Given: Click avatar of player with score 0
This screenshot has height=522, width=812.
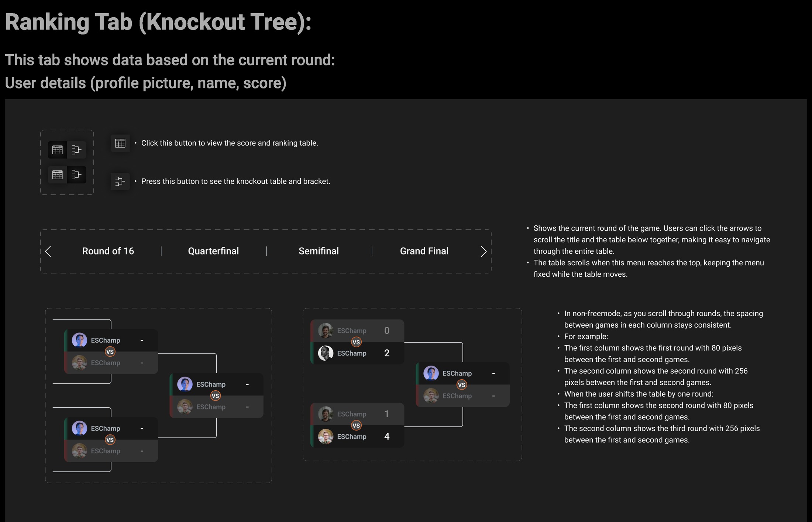Looking at the screenshot, I should pos(326,331).
